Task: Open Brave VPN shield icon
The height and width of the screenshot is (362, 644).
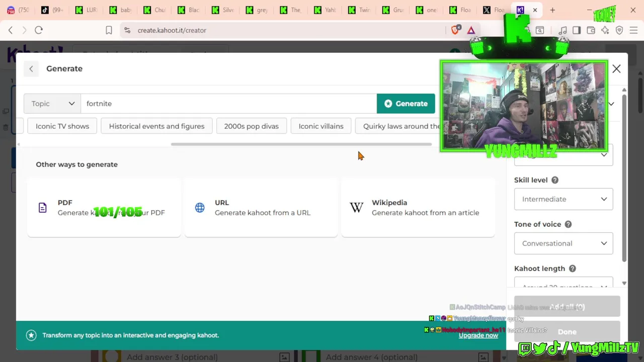Action: pyautogui.click(x=619, y=30)
